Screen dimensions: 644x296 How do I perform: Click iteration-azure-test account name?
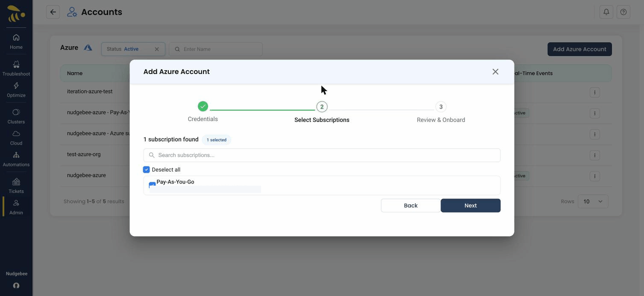pos(90,92)
